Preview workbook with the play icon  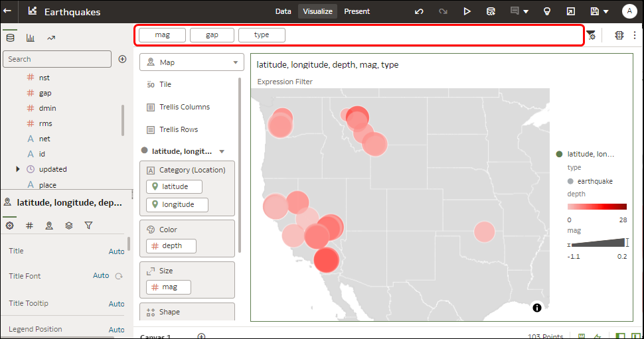click(467, 11)
